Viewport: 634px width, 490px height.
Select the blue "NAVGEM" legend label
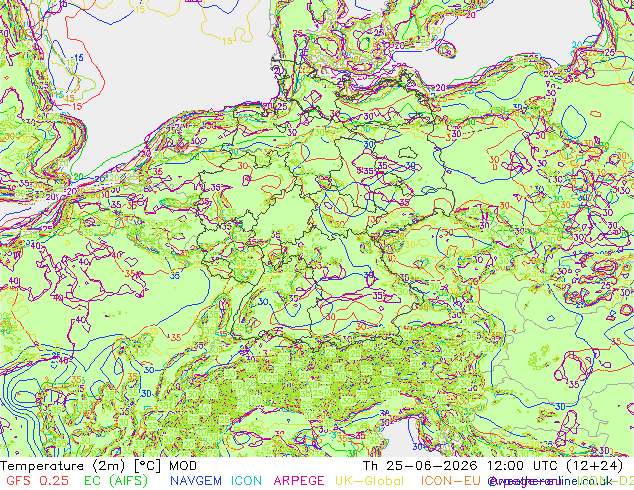point(196,481)
